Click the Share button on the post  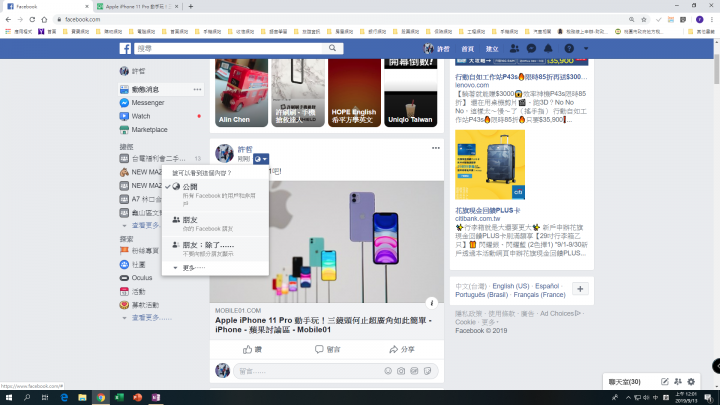(402, 349)
